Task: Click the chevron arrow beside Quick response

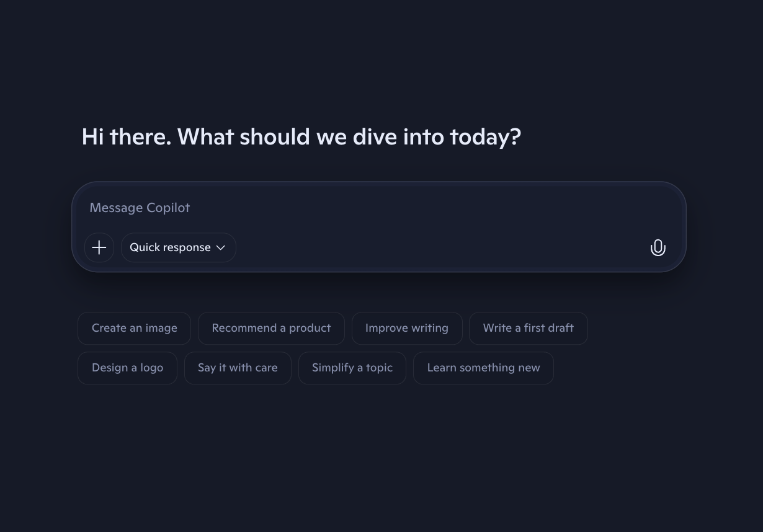Action: point(221,247)
